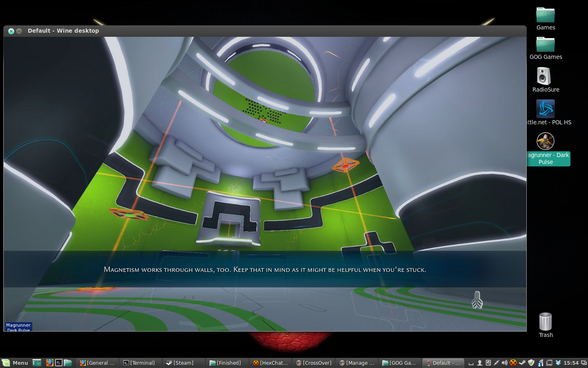Close the Default - Wine desktop window
The width and height of the screenshot is (588, 368).
pyautogui.click(x=11, y=31)
